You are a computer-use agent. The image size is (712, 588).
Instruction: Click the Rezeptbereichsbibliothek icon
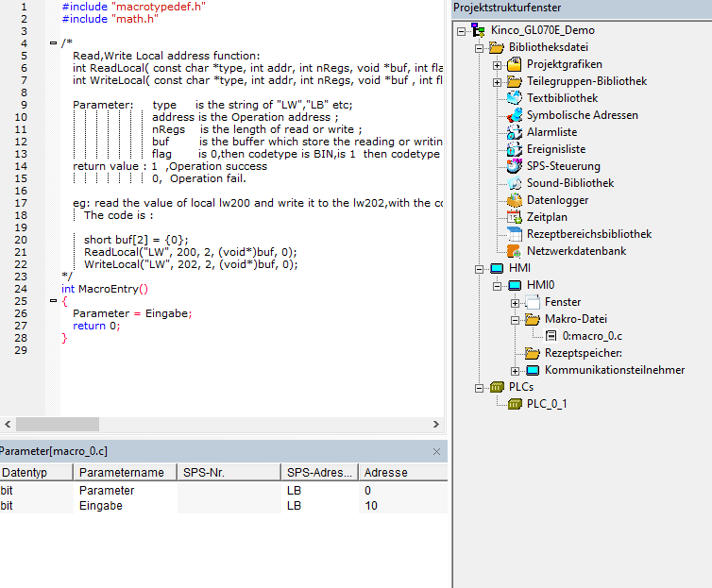click(514, 234)
